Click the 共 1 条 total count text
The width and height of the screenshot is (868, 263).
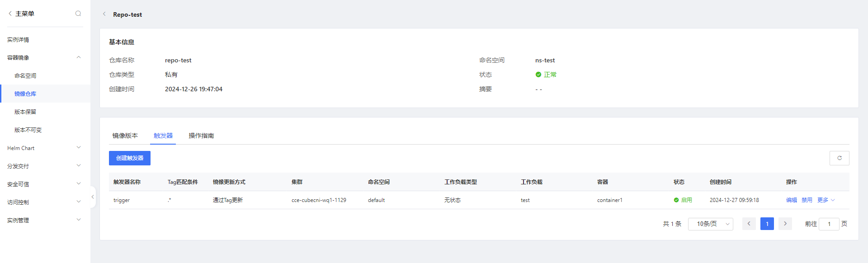coord(672,224)
